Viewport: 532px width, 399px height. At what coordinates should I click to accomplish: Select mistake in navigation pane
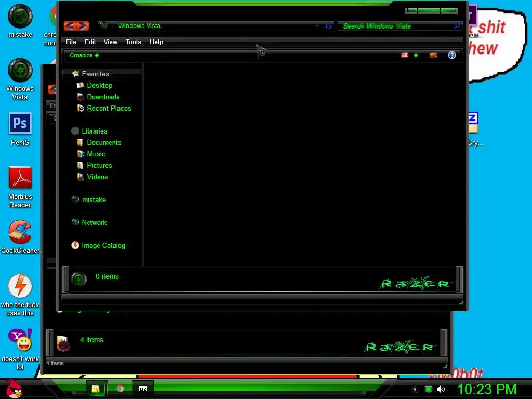click(x=94, y=199)
